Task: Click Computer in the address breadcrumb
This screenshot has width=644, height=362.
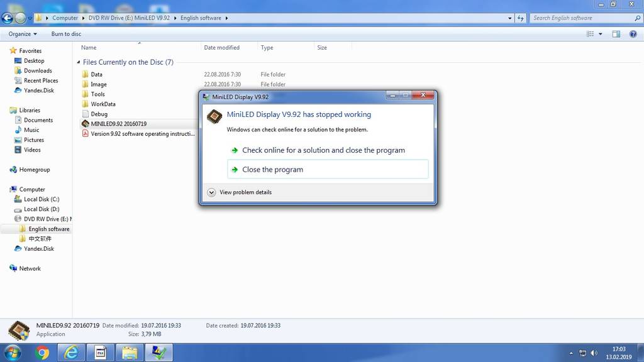Action: pos(65,18)
